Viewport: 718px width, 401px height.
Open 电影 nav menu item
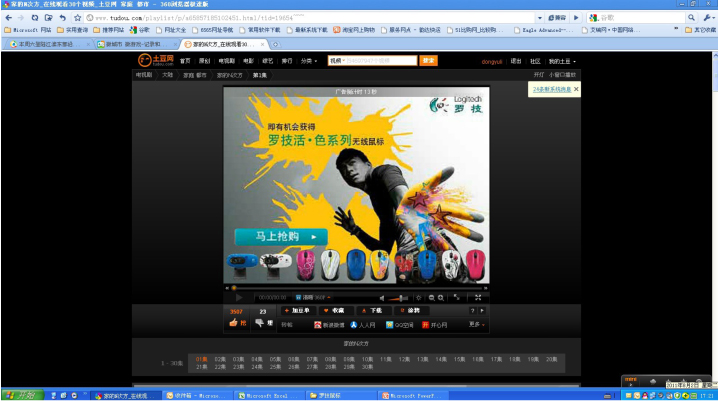click(x=249, y=61)
